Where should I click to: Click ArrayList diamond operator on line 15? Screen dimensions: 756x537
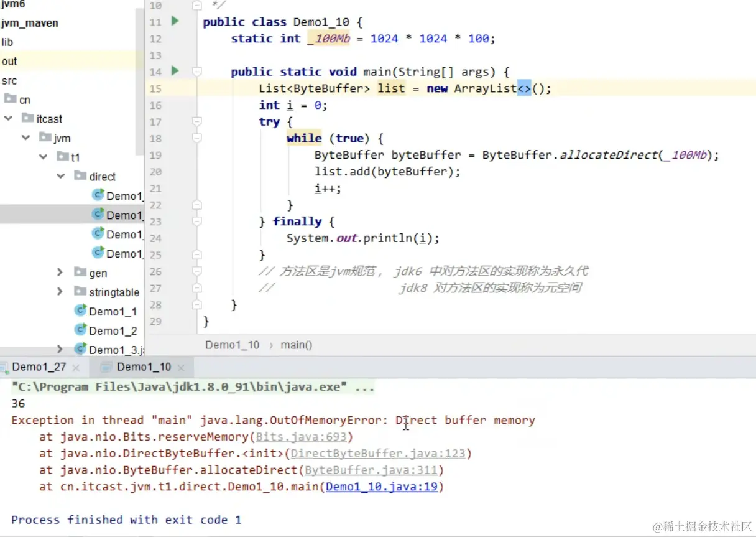[x=524, y=88]
